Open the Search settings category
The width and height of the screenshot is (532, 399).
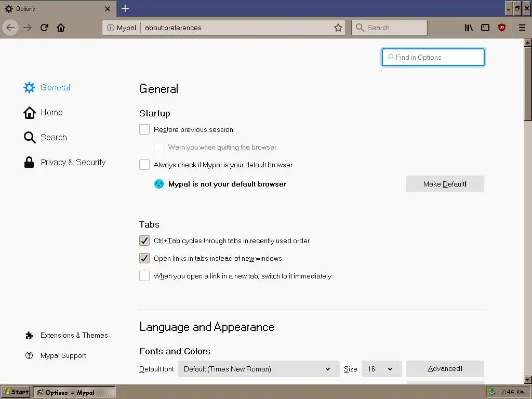[x=54, y=137]
